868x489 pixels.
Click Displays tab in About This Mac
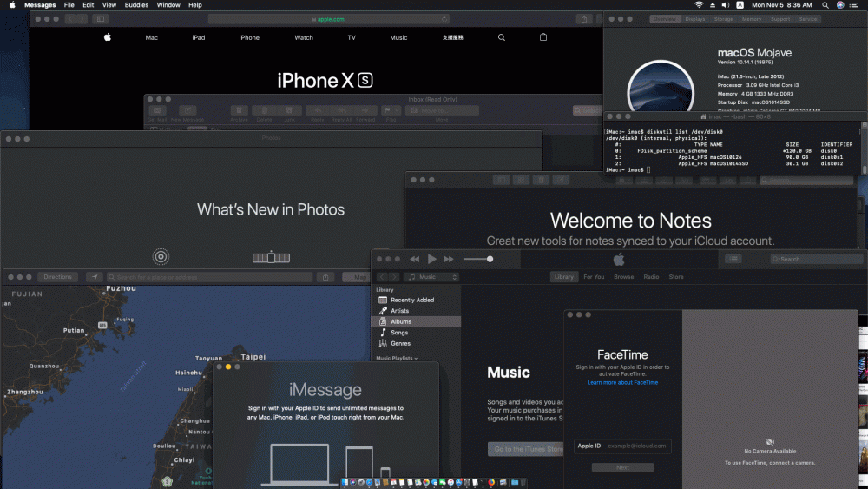(694, 19)
